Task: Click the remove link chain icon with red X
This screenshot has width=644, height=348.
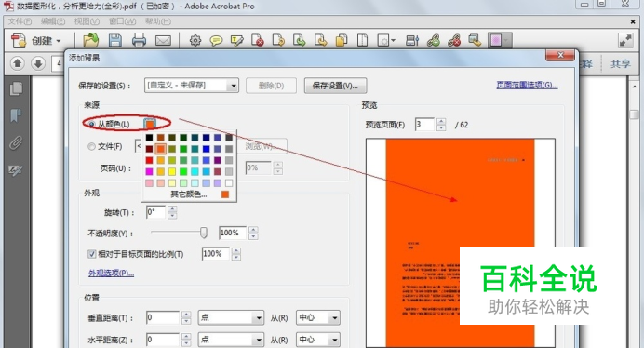Action: [x=454, y=41]
